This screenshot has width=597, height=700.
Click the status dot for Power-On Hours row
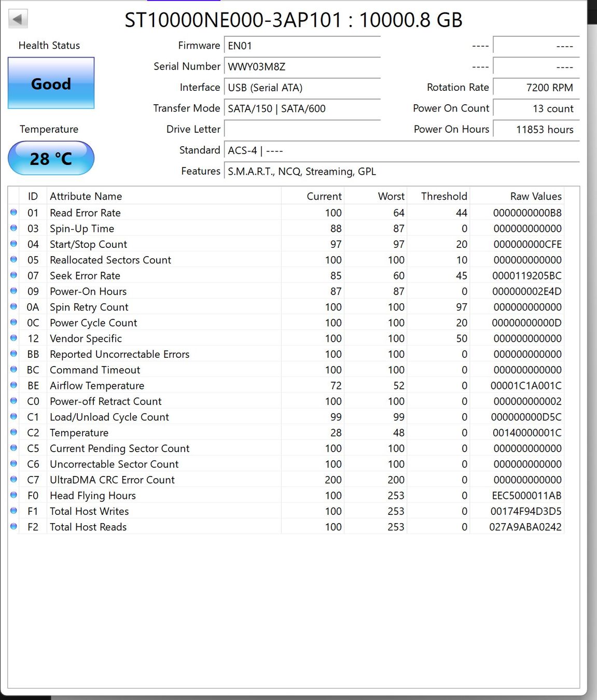14,291
